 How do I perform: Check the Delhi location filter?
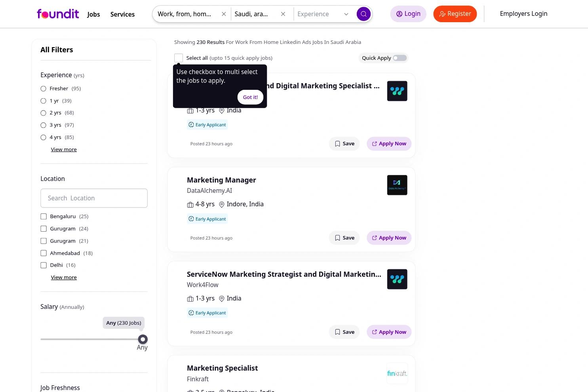(44, 265)
